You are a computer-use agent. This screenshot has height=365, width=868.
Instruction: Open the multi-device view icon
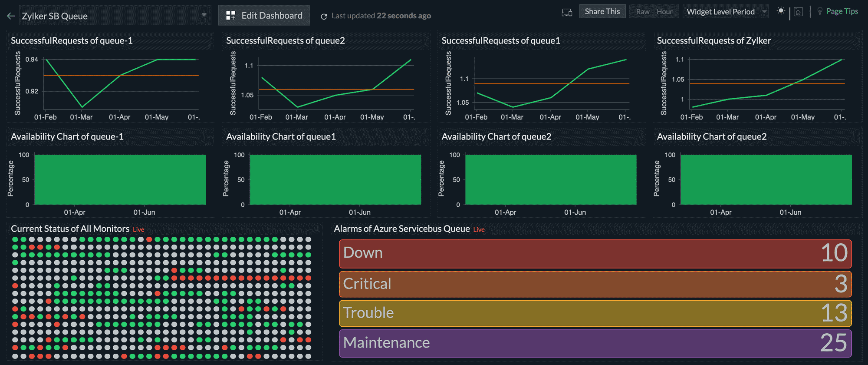point(567,12)
